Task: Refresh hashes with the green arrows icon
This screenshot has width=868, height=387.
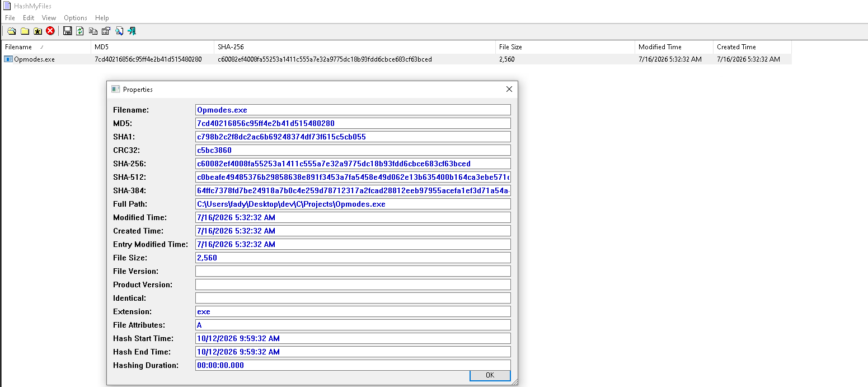Action: click(x=80, y=31)
